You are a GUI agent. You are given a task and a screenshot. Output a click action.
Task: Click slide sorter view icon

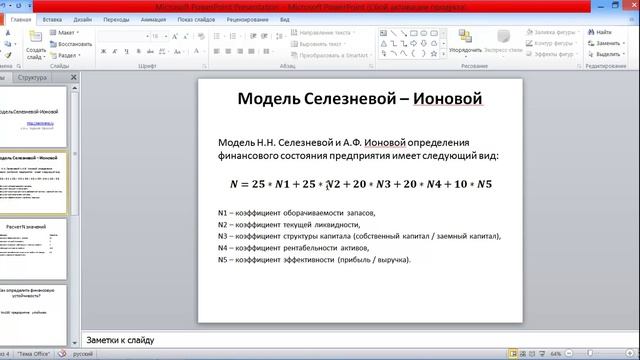click(523, 353)
